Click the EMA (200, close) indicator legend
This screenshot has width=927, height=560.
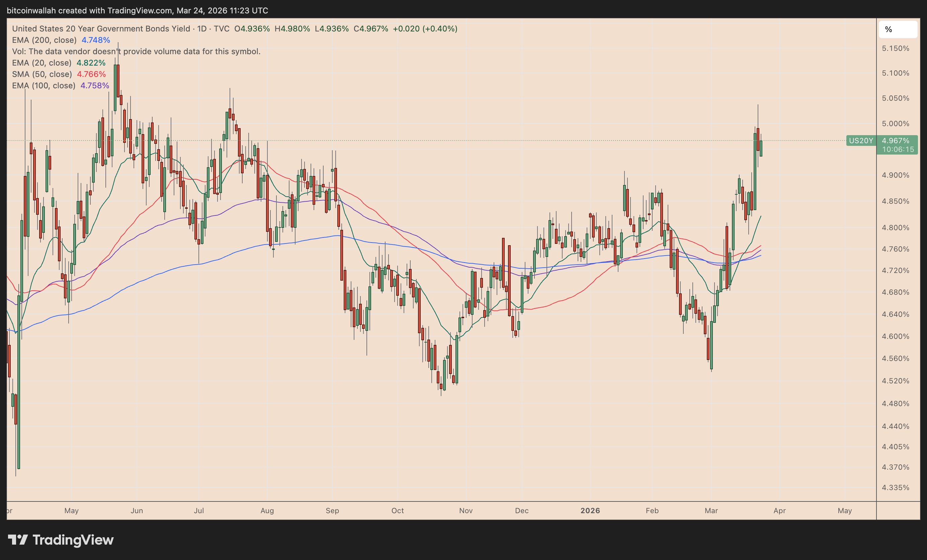[x=45, y=40]
